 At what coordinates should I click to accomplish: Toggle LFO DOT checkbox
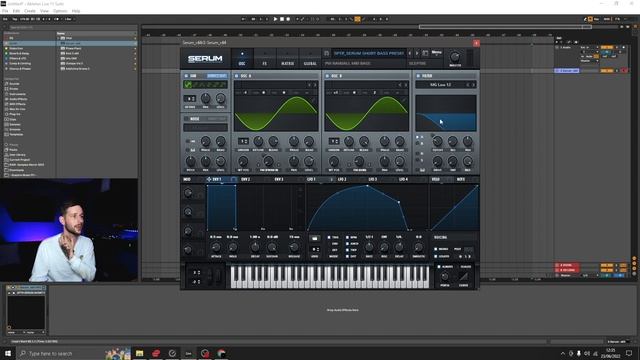click(x=347, y=256)
